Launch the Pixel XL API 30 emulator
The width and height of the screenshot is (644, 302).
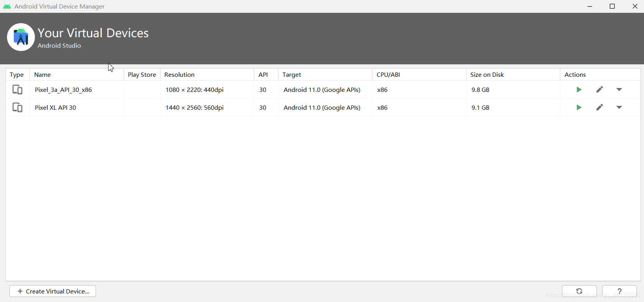click(x=579, y=107)
